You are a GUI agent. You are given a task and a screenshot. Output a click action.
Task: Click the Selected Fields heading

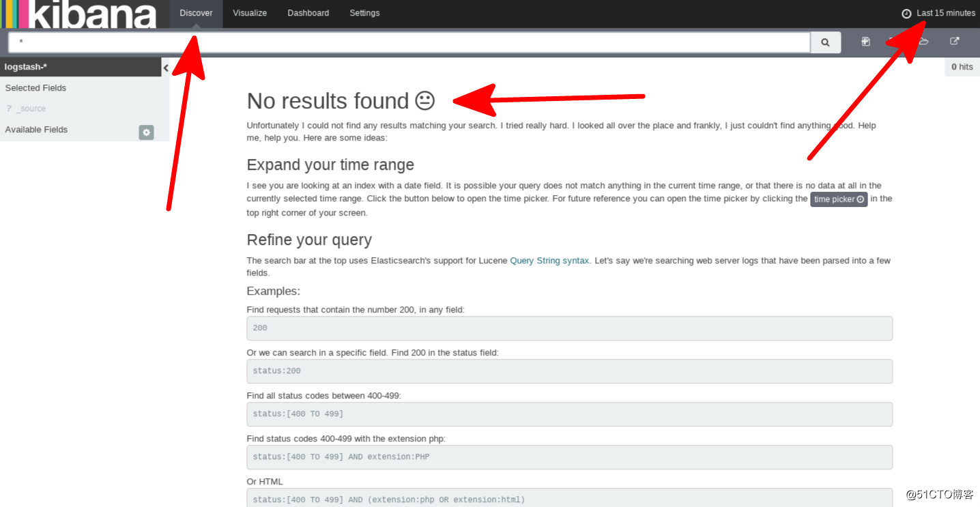click(x=35, y=88)
